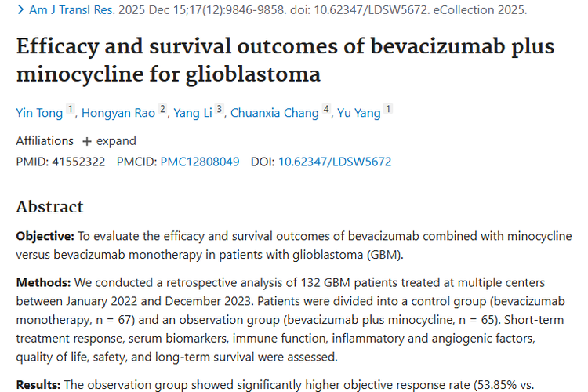Image resolution: width=588 pixels, height=392 pixels.
Task: Click author name Yu Yang
Action: (359, 113)
